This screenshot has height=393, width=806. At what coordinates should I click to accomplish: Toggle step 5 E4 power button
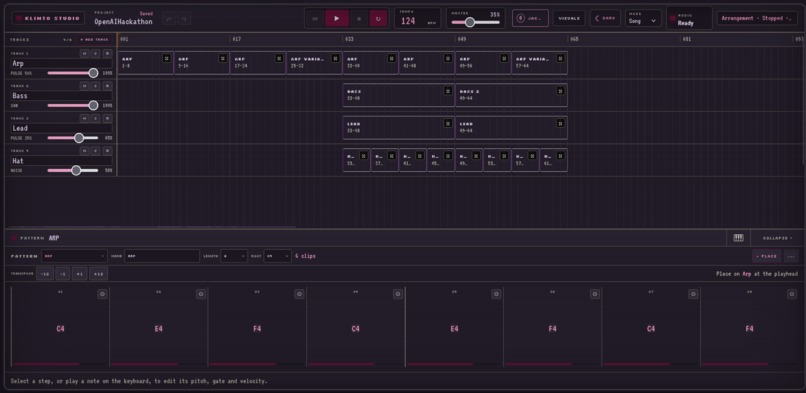pyautogui.click(x=496, y=294)
